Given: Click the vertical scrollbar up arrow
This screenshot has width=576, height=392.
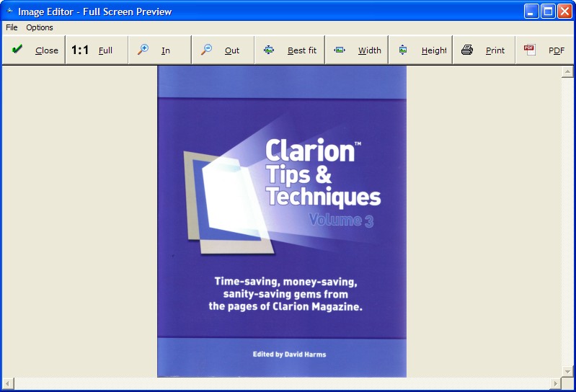Looking at the screenshot, I should [x=567, y=71].
